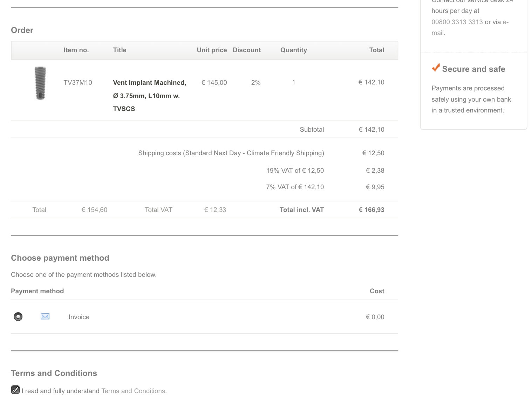Click the Shipping costs description line
The image size is (532, 411).
point(231,153)
